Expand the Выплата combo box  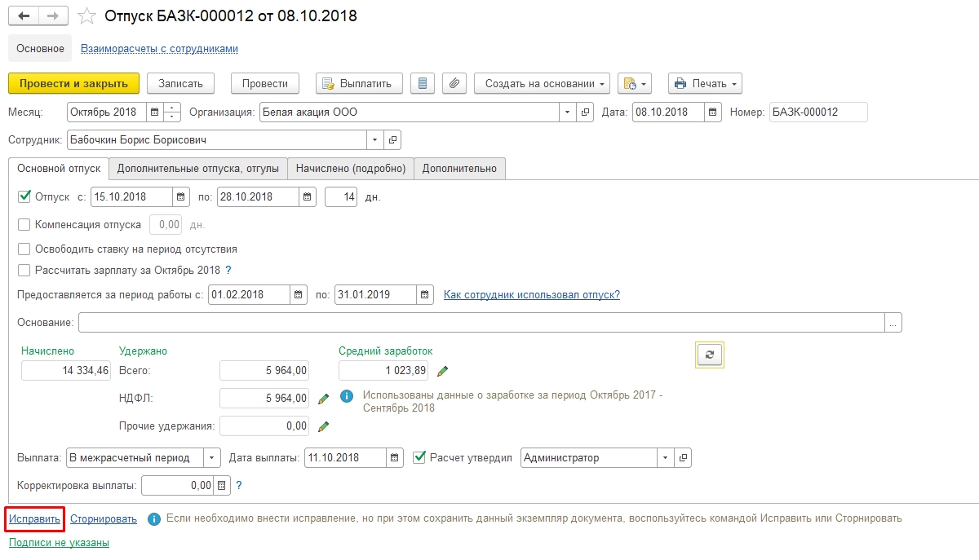click(211, 458)
